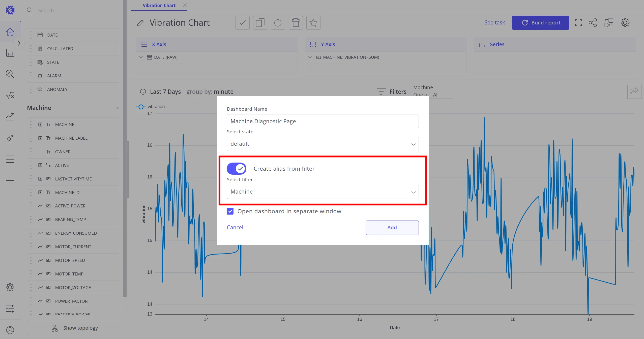Expand the DATE (RAW) X axis item
Image resolution: width=644 pixels, height=339 pixels.
click(x=141, y=57)
